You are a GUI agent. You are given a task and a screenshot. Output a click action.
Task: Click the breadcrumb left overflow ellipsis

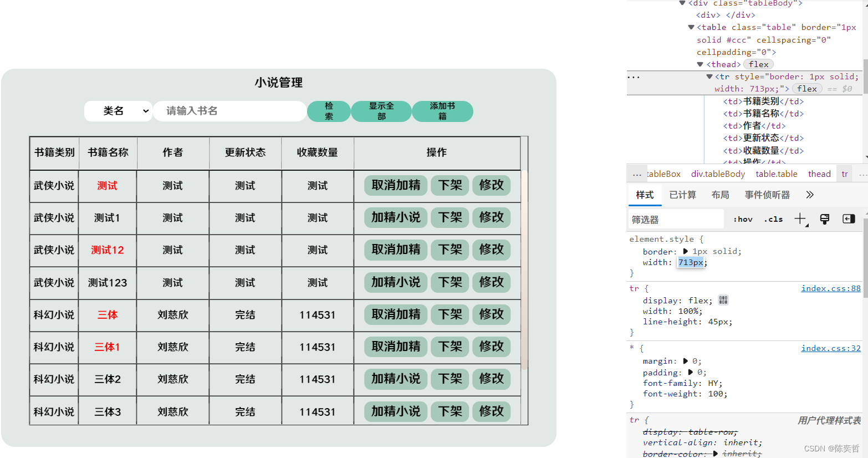coord(637,174)
